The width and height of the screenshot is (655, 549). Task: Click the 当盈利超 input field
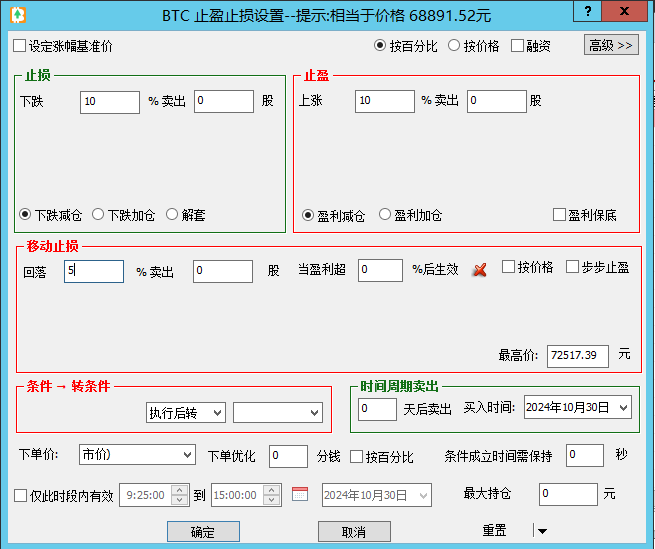pyautogui.click(x=380, y=270)
